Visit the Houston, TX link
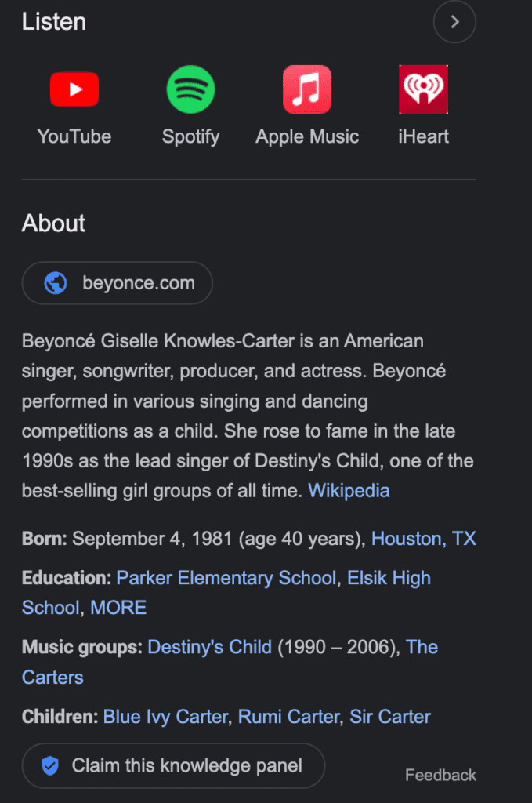 pyautogui.click(x=424, y=539)
